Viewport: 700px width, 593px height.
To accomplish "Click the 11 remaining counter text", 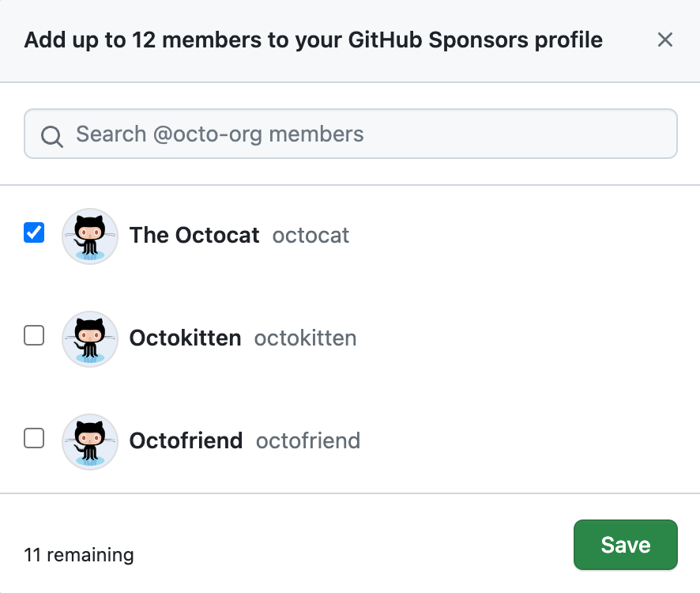I will (x=77, y=555).
